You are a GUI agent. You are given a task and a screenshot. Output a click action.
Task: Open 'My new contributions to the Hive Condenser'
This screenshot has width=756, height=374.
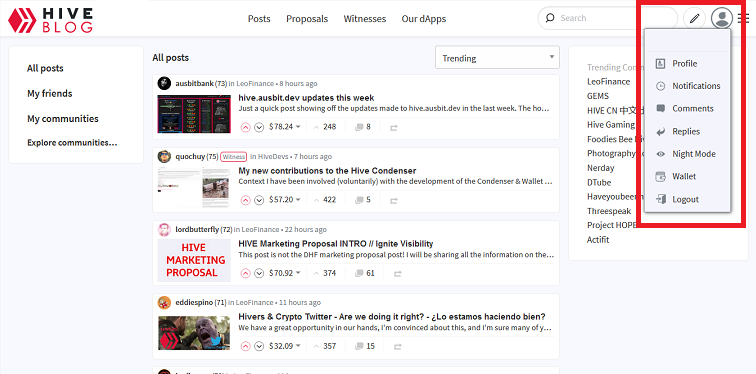tap(327, 171)
